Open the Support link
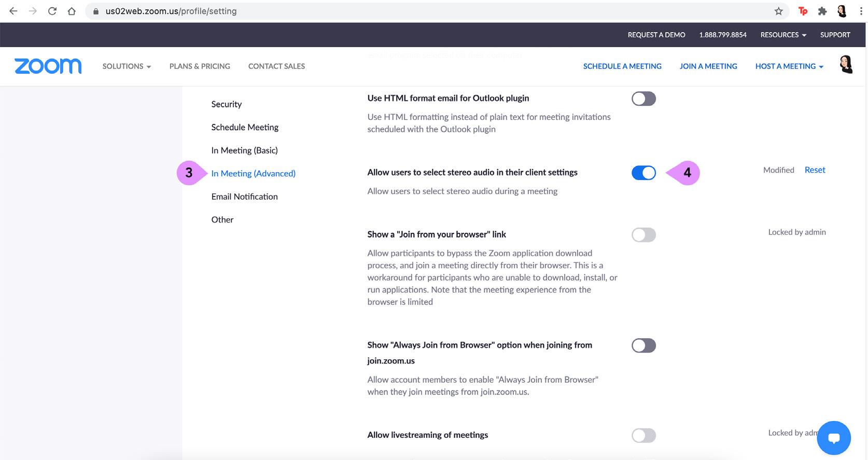The width and height of the screenshot is (868, 460). click(835, 35)
